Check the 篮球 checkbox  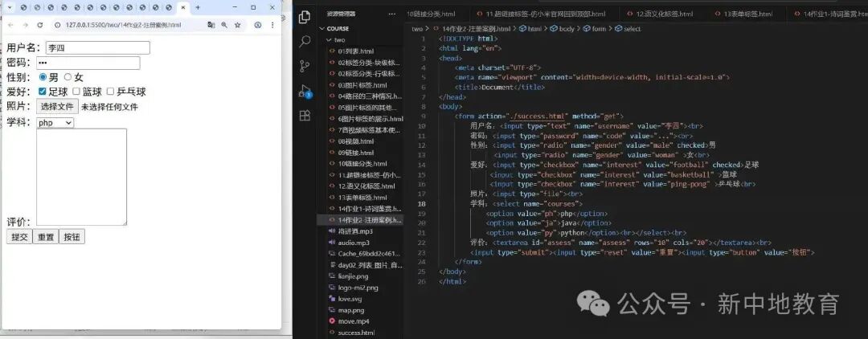click(x=77, y=92)
